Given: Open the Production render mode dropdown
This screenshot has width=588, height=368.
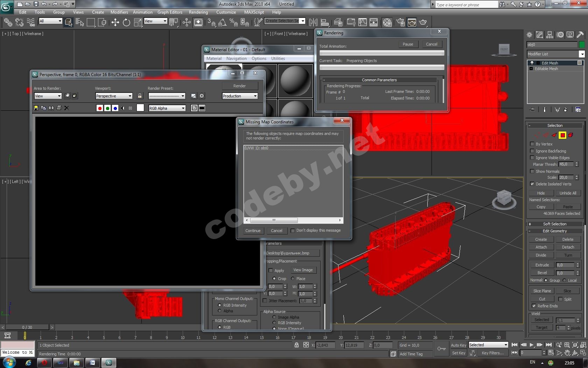Looking at the screenshot, I should coord(240,96).
